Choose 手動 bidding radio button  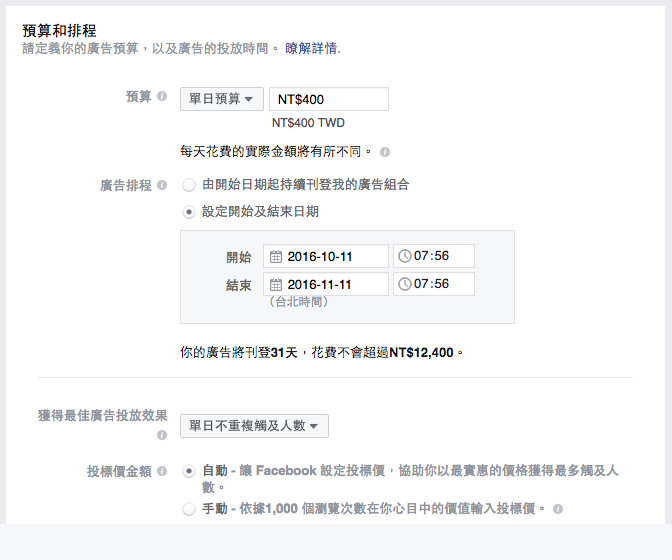pos(189,509)
